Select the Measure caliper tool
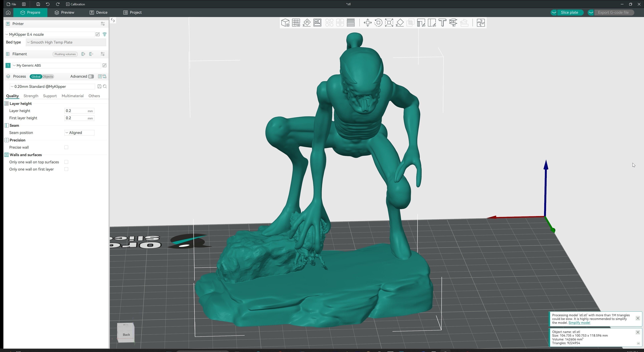The height and width of the screenshot is (352, 644). pos(453,23)
